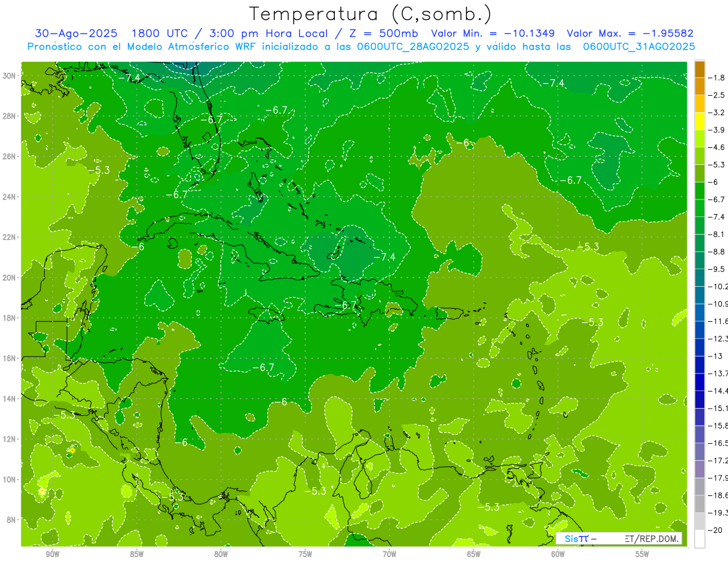Click the '20N' latitude axis label
The image size is (728, 562).
(10, 278)
